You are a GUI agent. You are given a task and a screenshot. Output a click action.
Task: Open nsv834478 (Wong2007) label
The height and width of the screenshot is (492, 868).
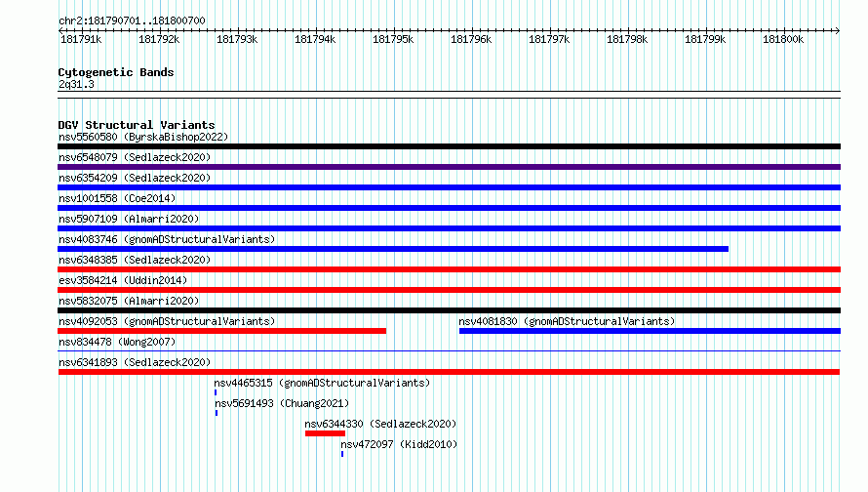click(x=117, y=342)
